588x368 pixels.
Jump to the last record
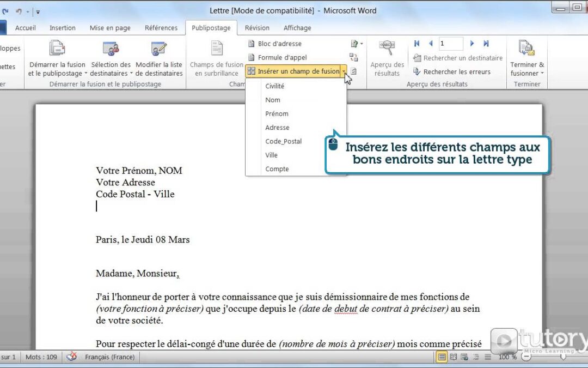(486, 44)
